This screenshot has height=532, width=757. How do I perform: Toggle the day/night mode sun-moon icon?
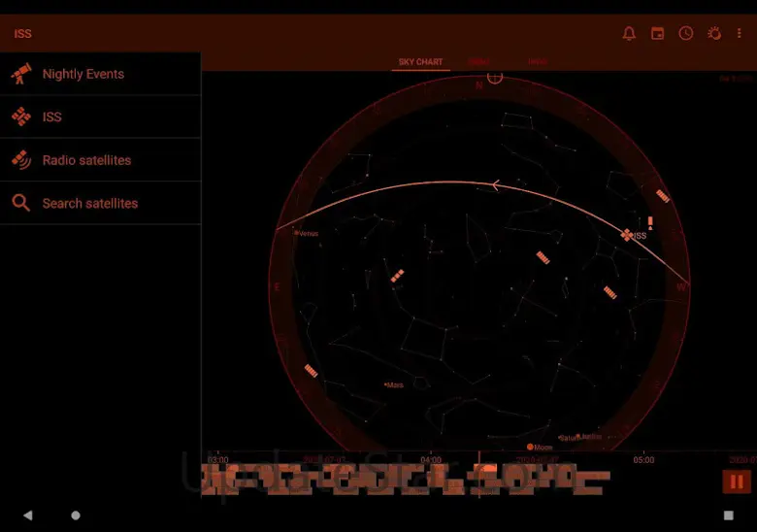coord(714,33)
